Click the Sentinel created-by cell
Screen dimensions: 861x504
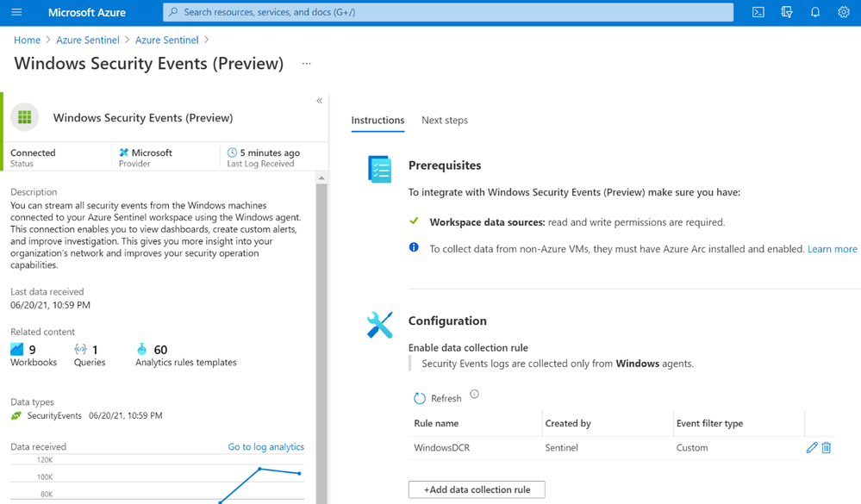pos(561,447)
